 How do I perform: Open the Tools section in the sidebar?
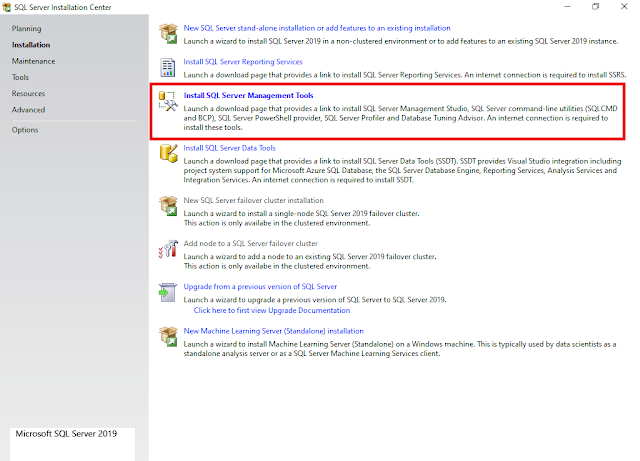point(20,77)
